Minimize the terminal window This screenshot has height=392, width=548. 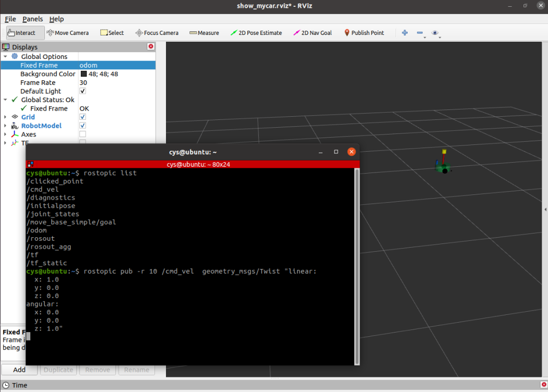point(320,152)
